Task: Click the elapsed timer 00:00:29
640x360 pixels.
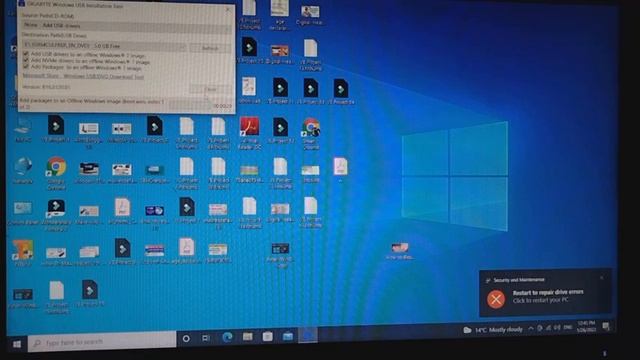Action: (x=222, y=106)
